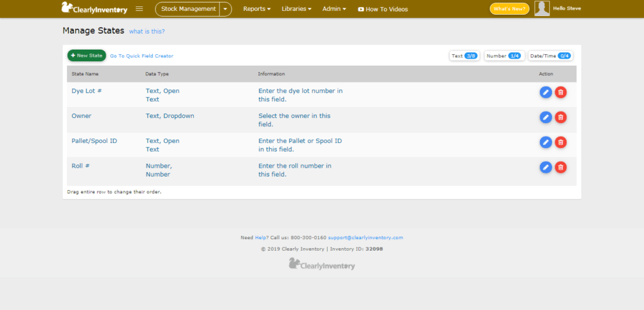Edit the Pallet/Spool ID state
The width and height of the screenshot is (644, 310).
(545, 142)
